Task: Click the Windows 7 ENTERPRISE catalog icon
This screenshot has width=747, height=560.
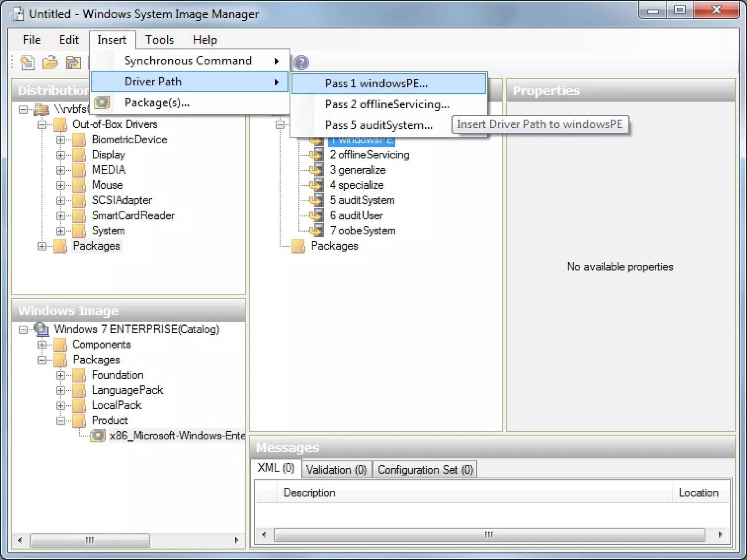Action: (41, 329)
